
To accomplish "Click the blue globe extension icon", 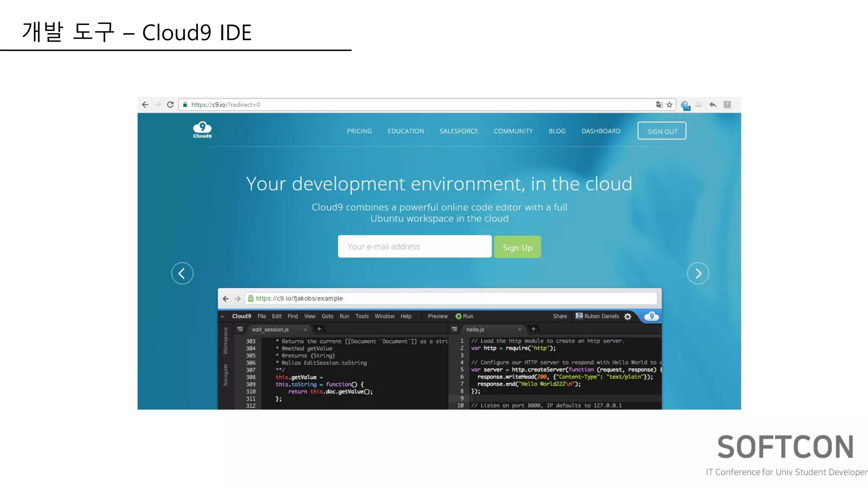I will pos(685,105).
